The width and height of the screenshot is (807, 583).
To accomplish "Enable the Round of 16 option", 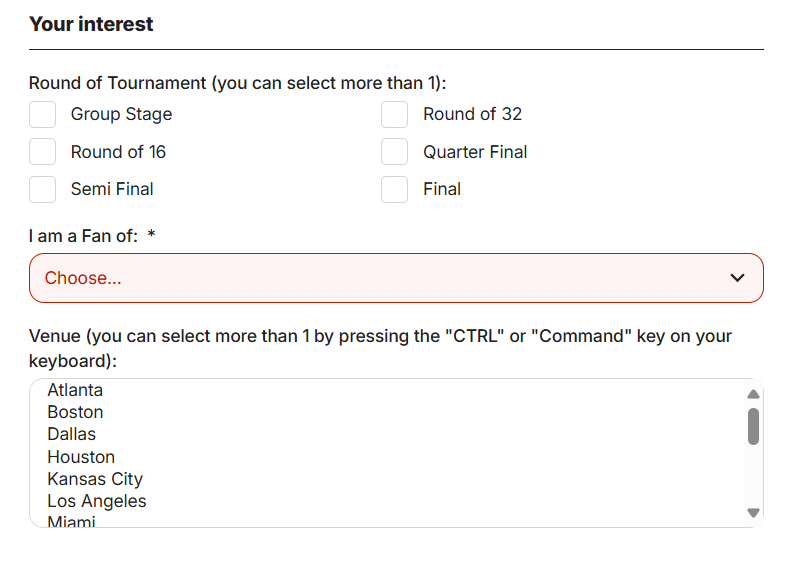I will [42, 152].
